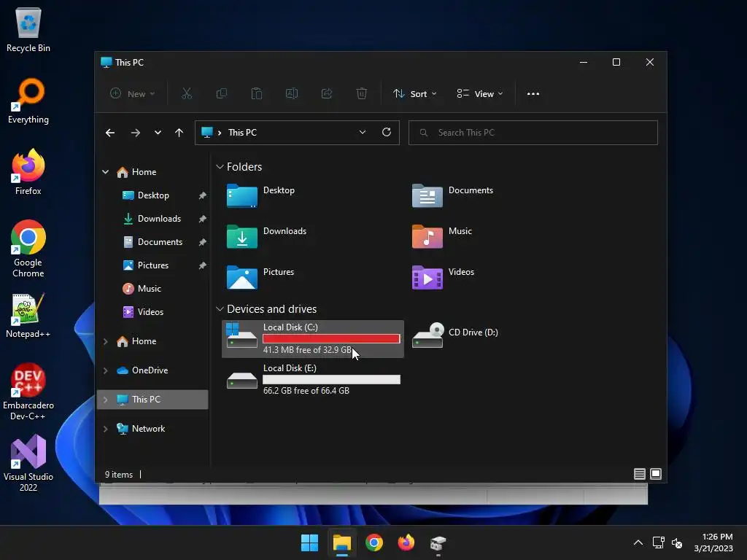Open the New item dropdown

(133, 94)
